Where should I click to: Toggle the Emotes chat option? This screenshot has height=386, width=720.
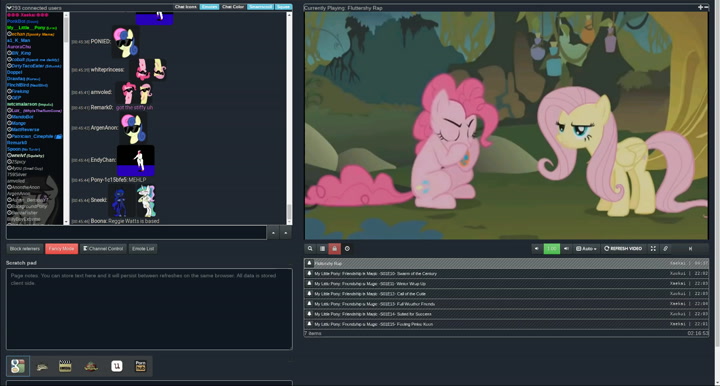click(x=209, y=7)
